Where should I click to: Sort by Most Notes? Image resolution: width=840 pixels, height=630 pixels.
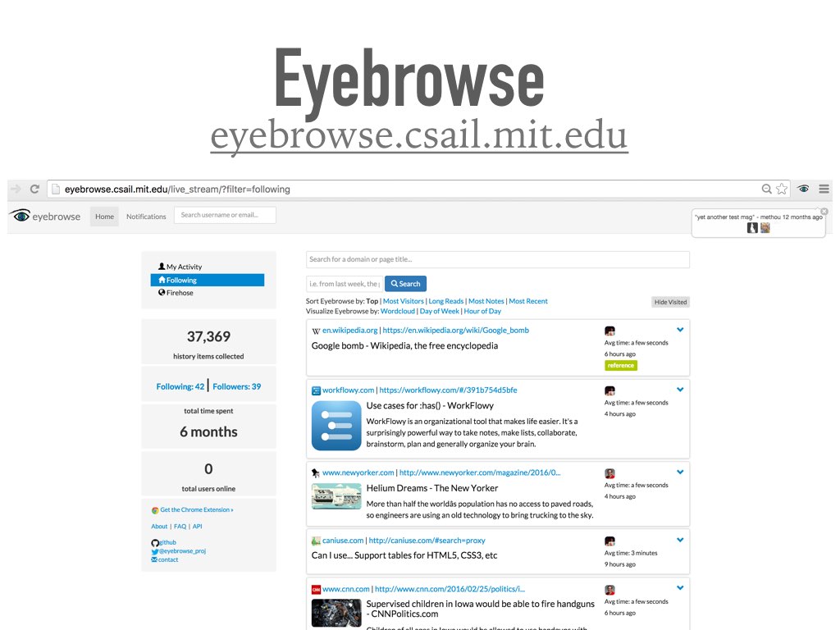coord(486,301)
